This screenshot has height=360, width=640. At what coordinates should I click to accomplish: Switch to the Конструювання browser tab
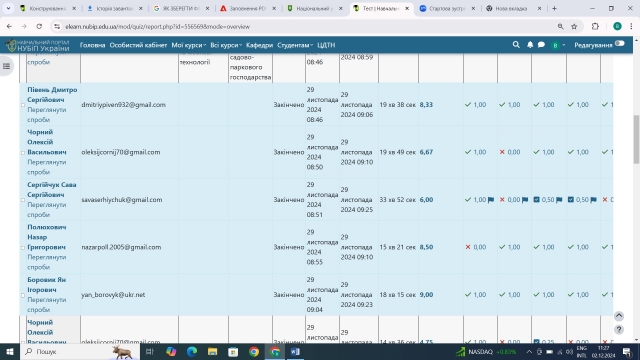(48, 8)
